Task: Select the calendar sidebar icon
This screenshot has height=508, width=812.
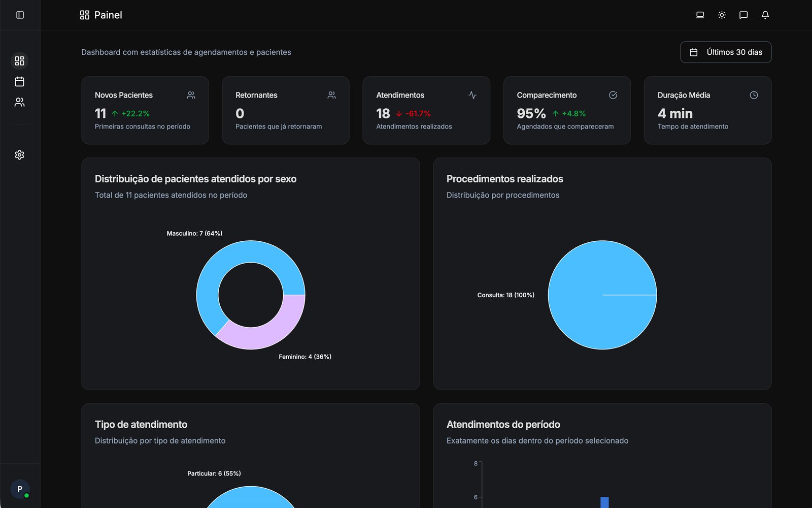Action: coord(19,81)
